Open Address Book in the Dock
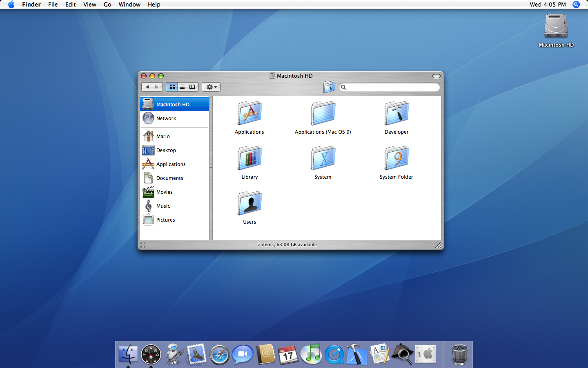 coord(266,354)
